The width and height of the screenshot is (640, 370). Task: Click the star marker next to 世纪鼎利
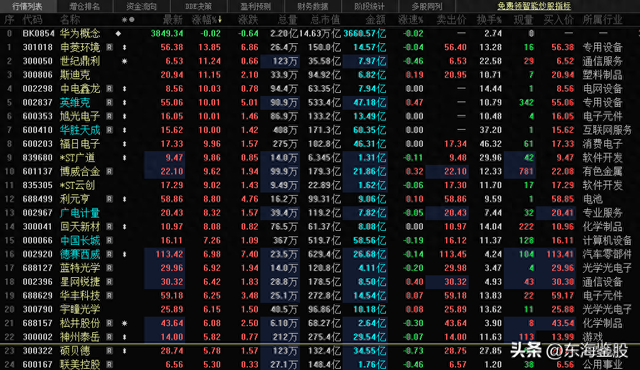point(124,61)
